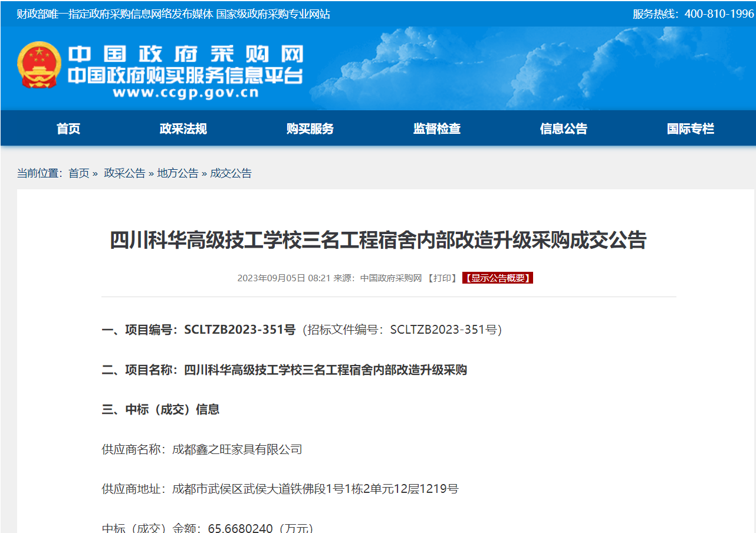Click the www.ccgp.gov.cn site address text

coord(186,93)
